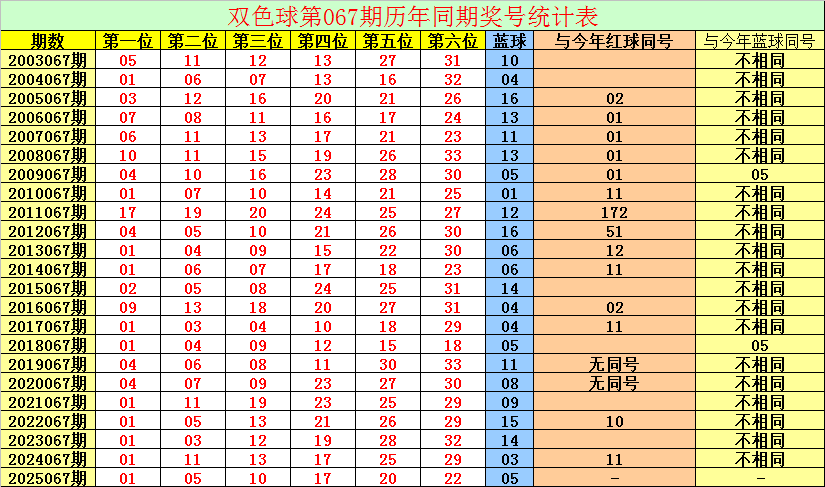825x487 pixels.
Task: Select blue ball 15 in 2022067期 row
Action: coord(509,421)
